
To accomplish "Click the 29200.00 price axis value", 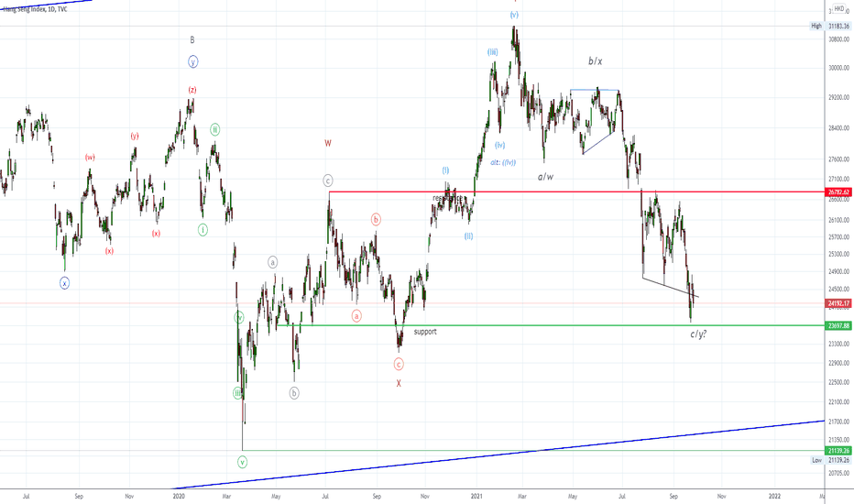I will pos(838,97).
